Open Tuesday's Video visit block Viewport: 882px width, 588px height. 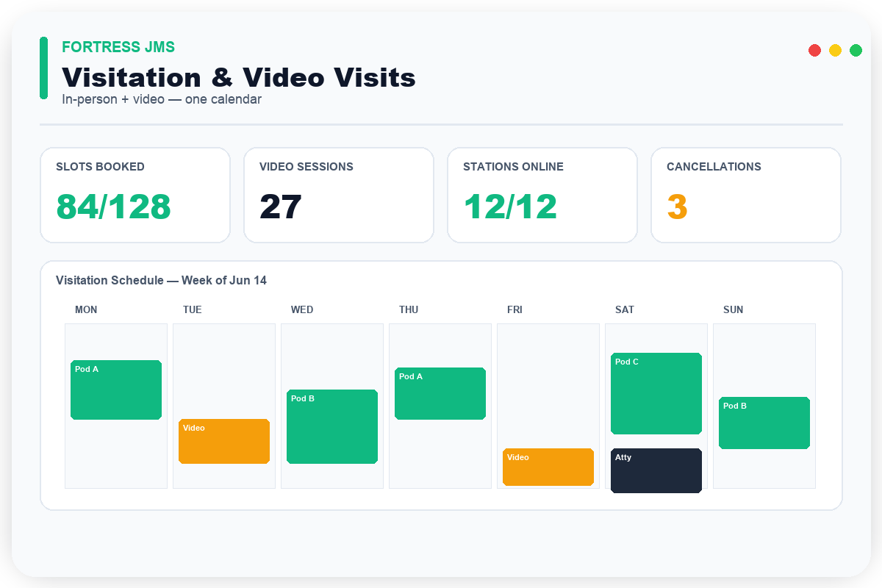pyautogui.click(x=224, y=441)
